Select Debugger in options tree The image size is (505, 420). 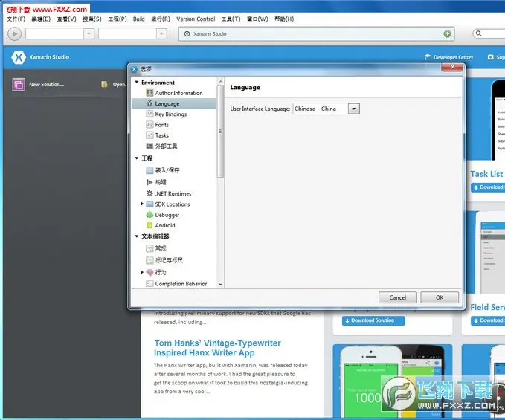click(167, 215)
